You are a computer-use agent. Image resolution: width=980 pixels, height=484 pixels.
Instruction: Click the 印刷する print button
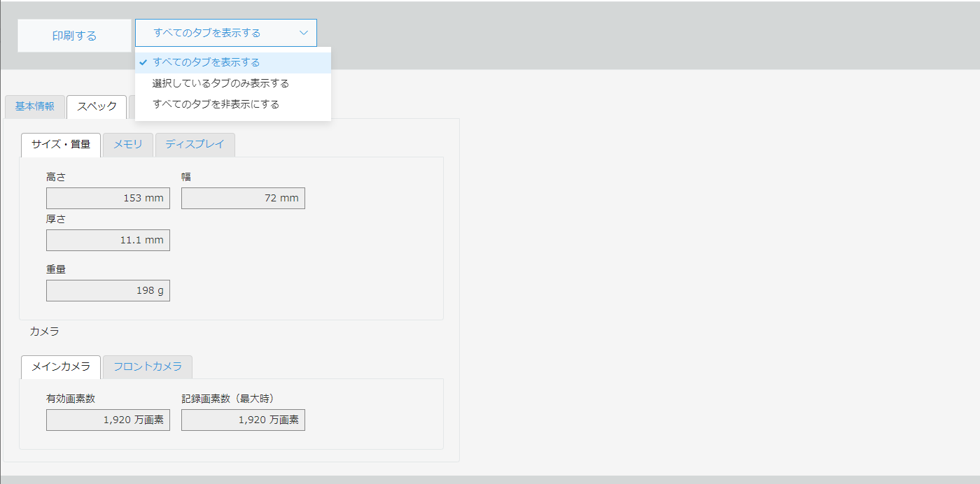click(x=74, y=36)
